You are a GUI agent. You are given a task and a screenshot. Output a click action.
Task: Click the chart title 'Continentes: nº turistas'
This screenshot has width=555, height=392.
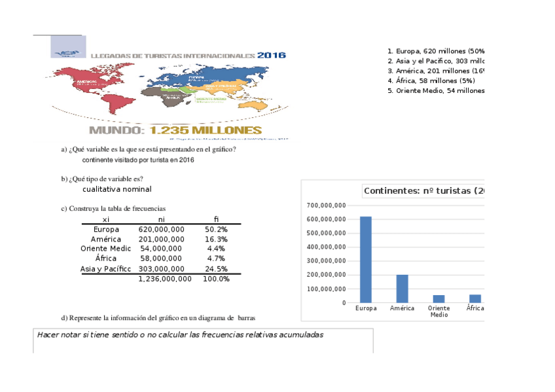[x=423, y=190]
